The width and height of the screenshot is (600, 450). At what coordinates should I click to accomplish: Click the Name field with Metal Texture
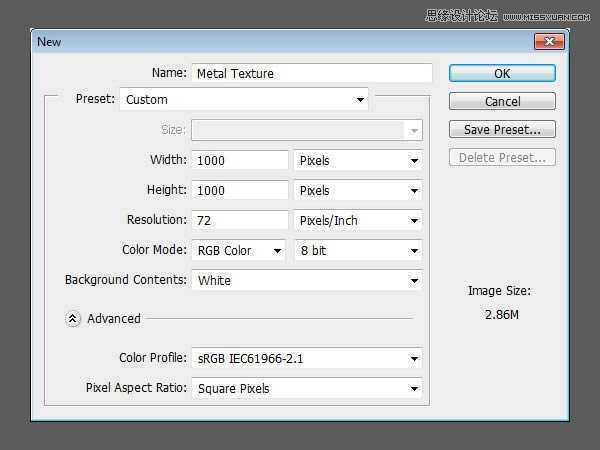[x=312, y=73]
